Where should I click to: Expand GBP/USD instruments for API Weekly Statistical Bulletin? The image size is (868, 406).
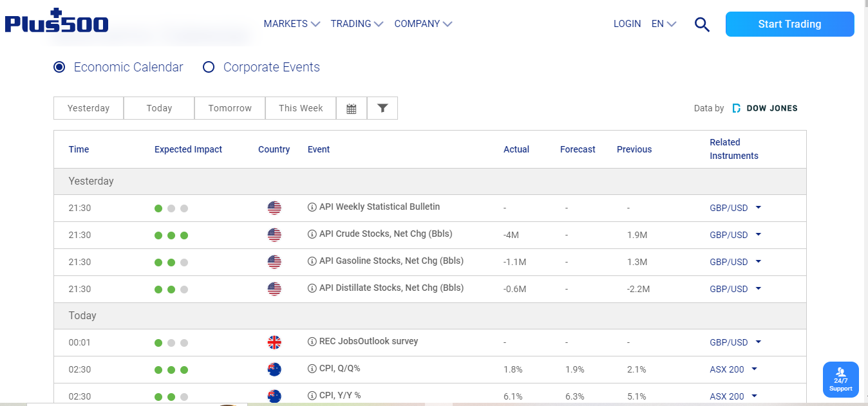click(x=735, y=208)
